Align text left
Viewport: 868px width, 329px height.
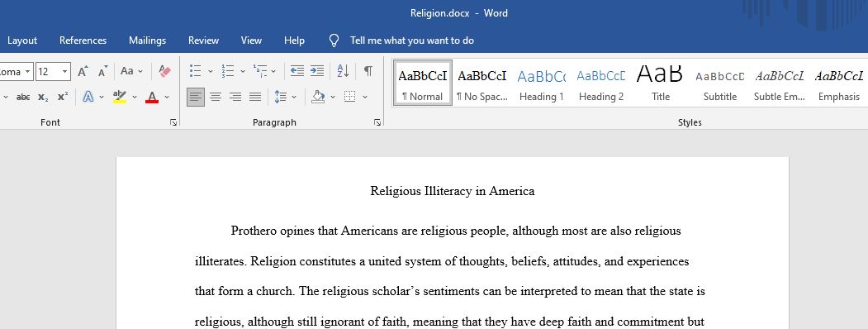tap(196, 97)
